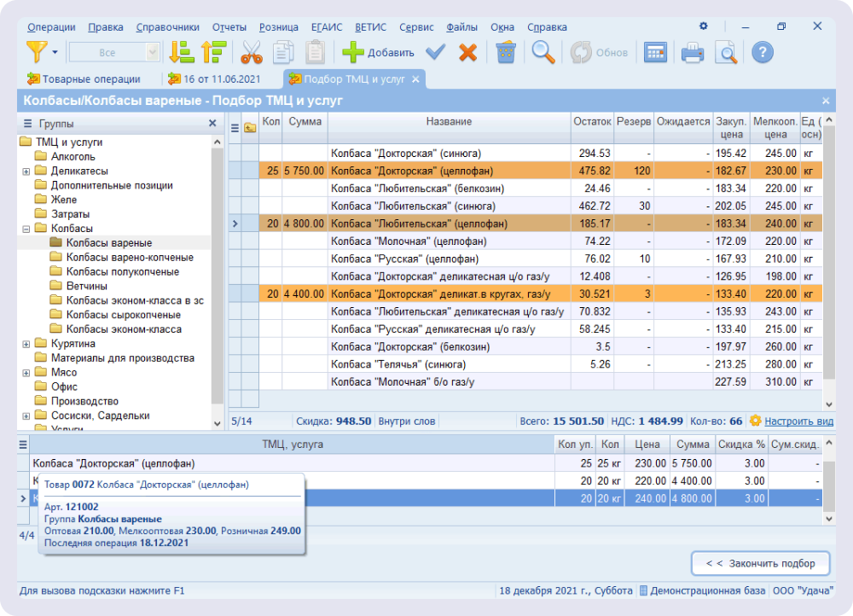Collapse the Колбасы tree group
Image resolution: width=853 pixels, height=616 pixels.
point(26,229)
